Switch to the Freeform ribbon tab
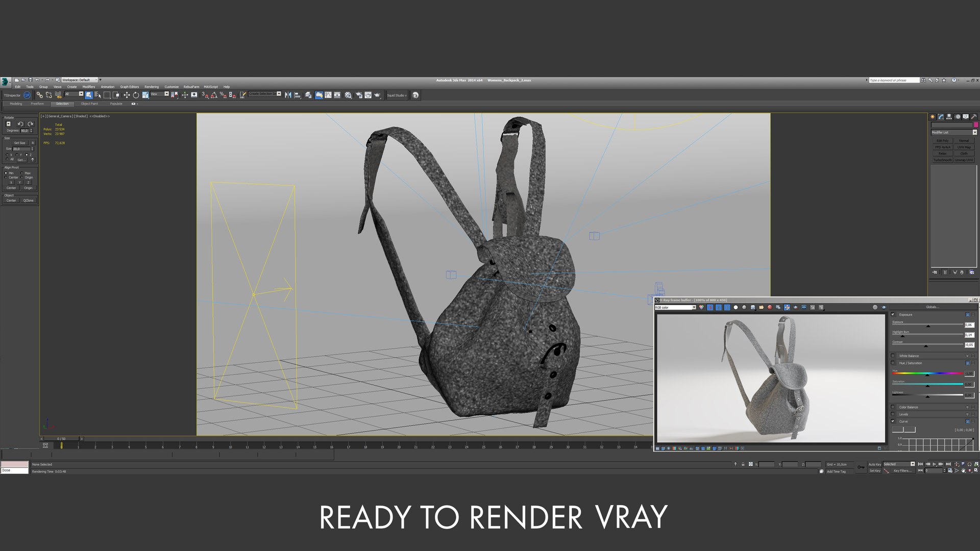 [x=37, y=104]
